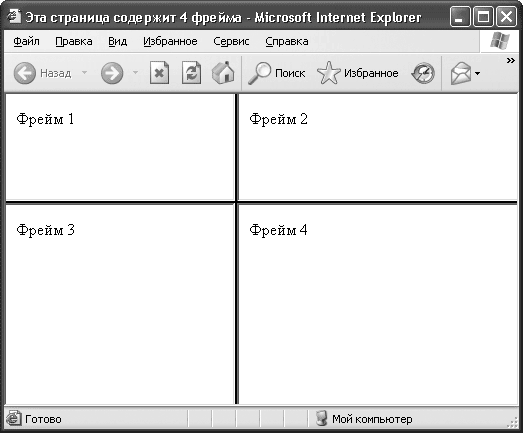Viewport: 523px width, 433px height.
Task: Click the Mail envelope icon
Action: tap(461, 73)
